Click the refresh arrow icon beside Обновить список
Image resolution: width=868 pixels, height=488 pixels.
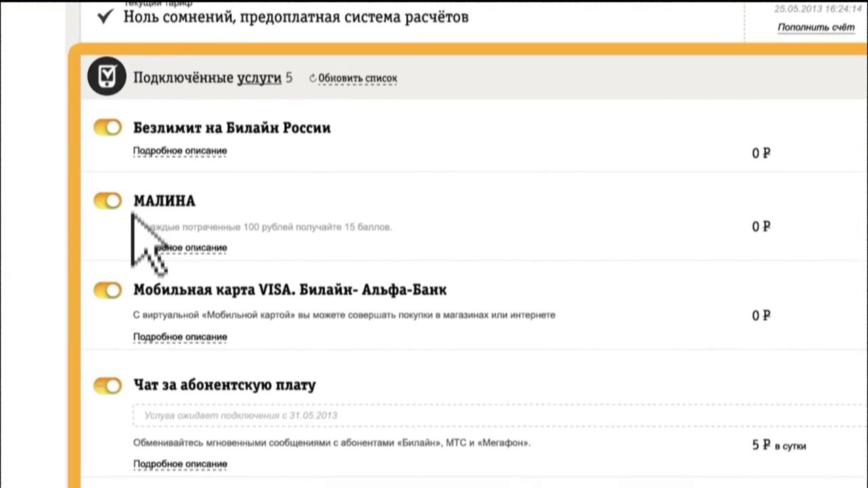[x=313, y=78]
